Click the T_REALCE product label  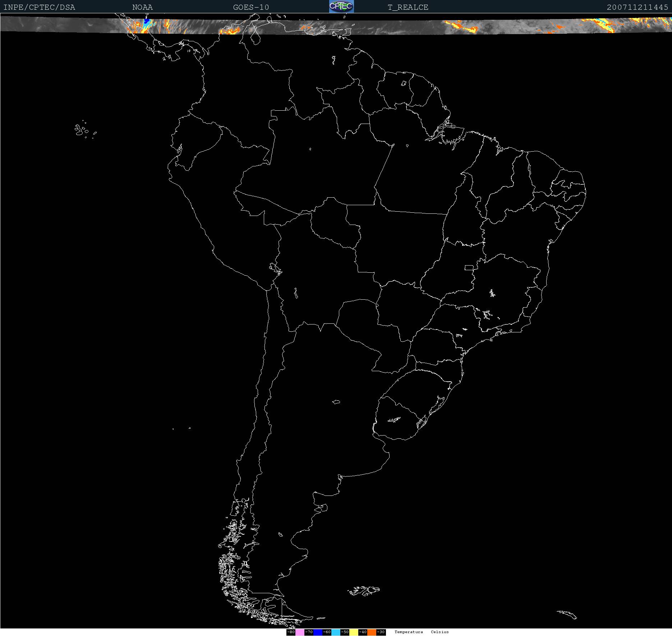408,7
